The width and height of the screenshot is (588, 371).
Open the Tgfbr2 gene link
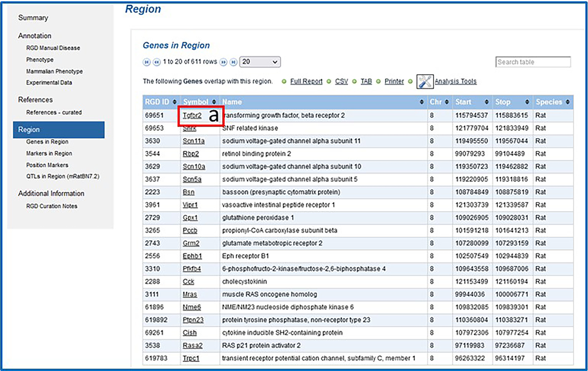[192, 115]
